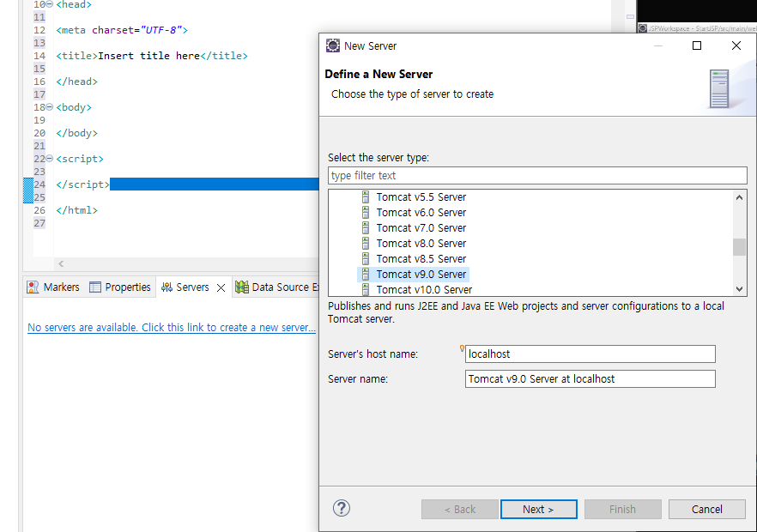This screenshot has width=757, height=532.
Task: Click the meta charset line in editor
Action: coord(122,30)
